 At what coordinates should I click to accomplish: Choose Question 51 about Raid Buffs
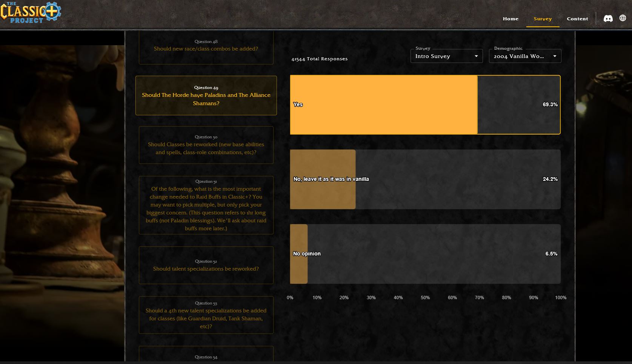(x=206, y=205)
